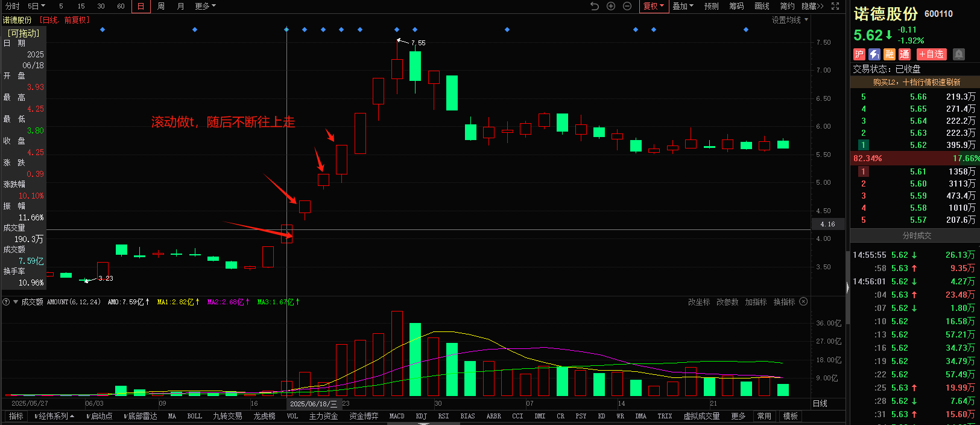This screenshot has height=425, width=980.
Task: Open the 复权 dropdown
Action: 653,6
